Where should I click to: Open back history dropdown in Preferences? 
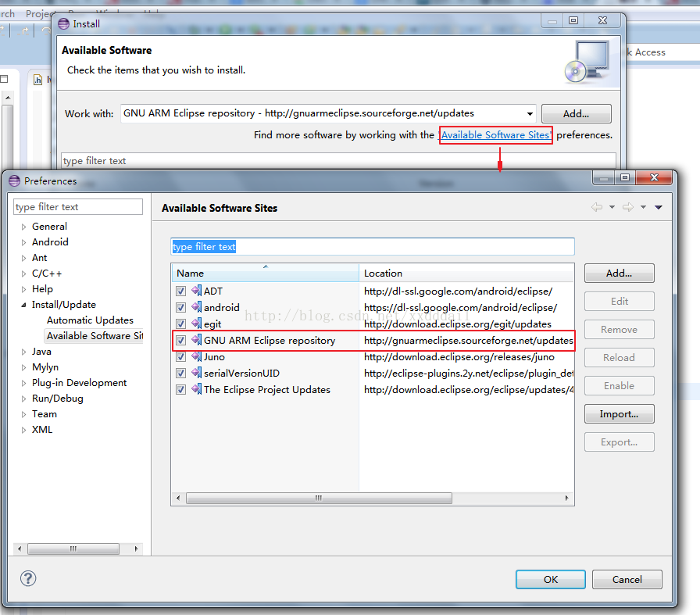point(612,207)
